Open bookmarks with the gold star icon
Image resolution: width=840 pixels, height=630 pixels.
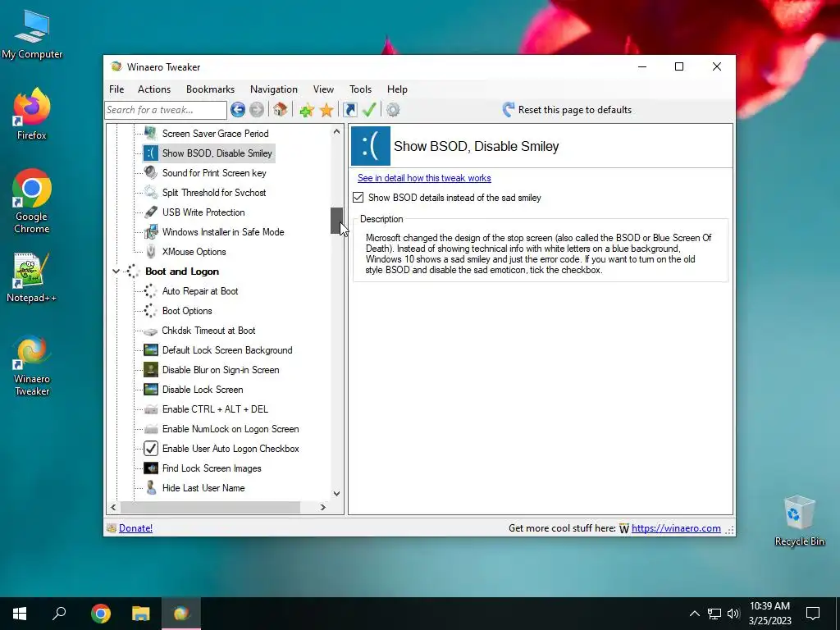tap(326, 111)
